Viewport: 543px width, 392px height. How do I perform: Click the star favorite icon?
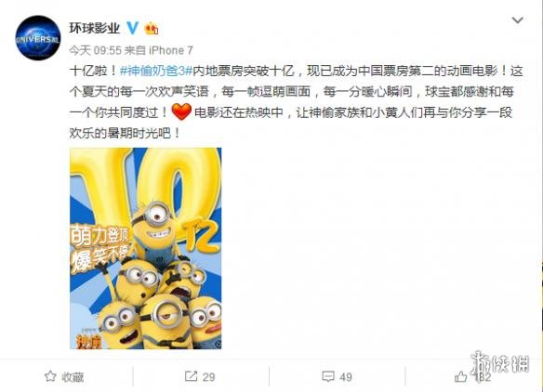click(50, 376)
